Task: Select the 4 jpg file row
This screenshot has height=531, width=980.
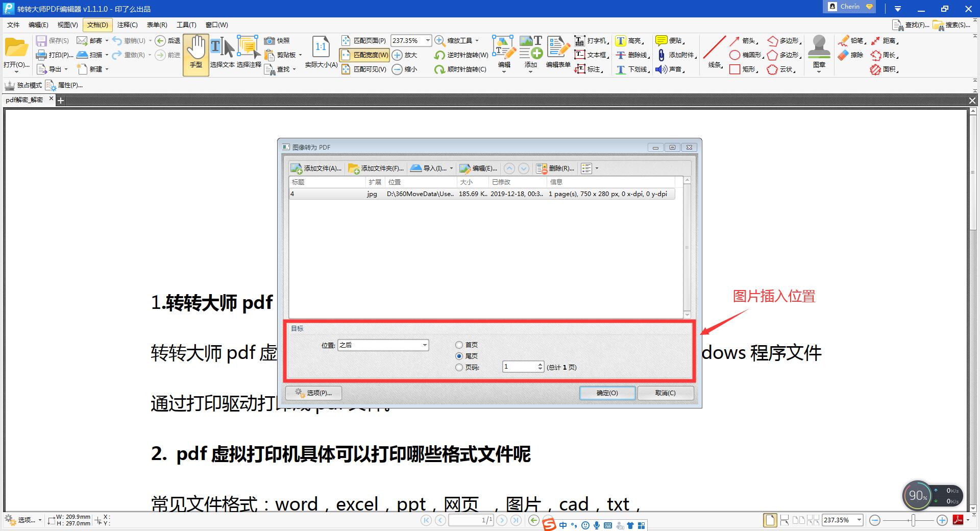Action: click(482, 194)
